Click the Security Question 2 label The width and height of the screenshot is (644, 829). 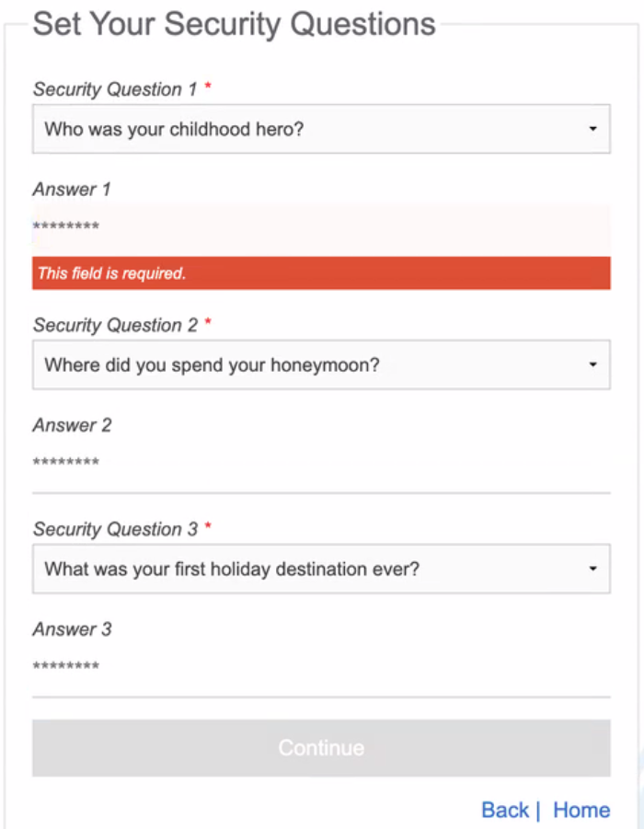115,325
